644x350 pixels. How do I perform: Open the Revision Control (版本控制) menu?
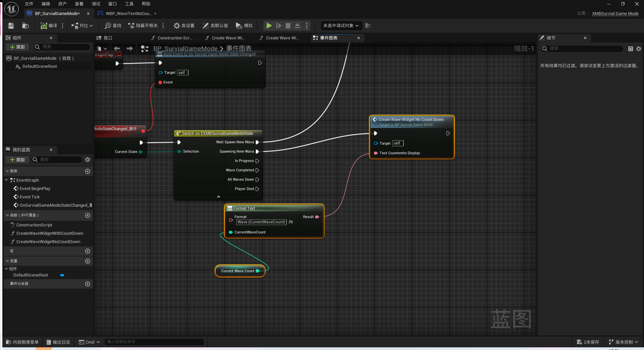point(623,342)
